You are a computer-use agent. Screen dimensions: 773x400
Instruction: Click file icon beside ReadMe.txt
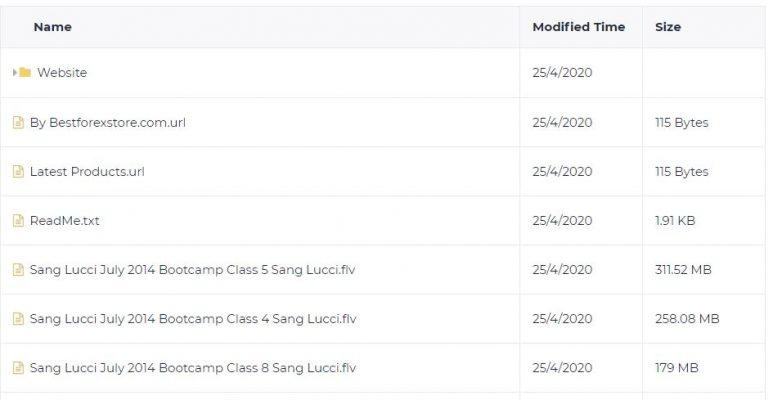[x=18, y=220]
